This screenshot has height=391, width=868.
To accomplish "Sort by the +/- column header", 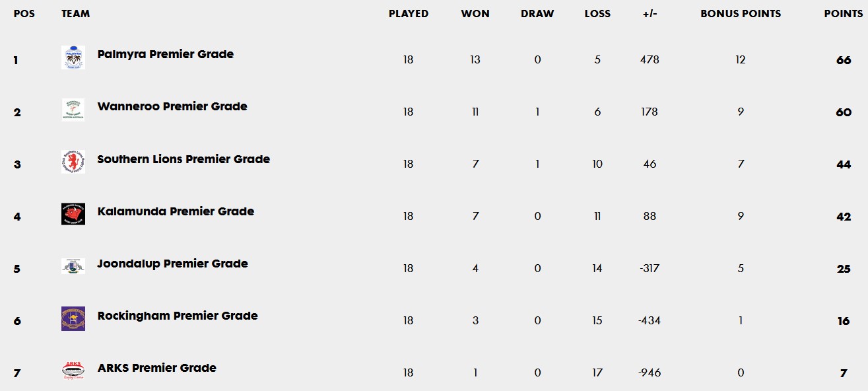I will click(650, 14).
